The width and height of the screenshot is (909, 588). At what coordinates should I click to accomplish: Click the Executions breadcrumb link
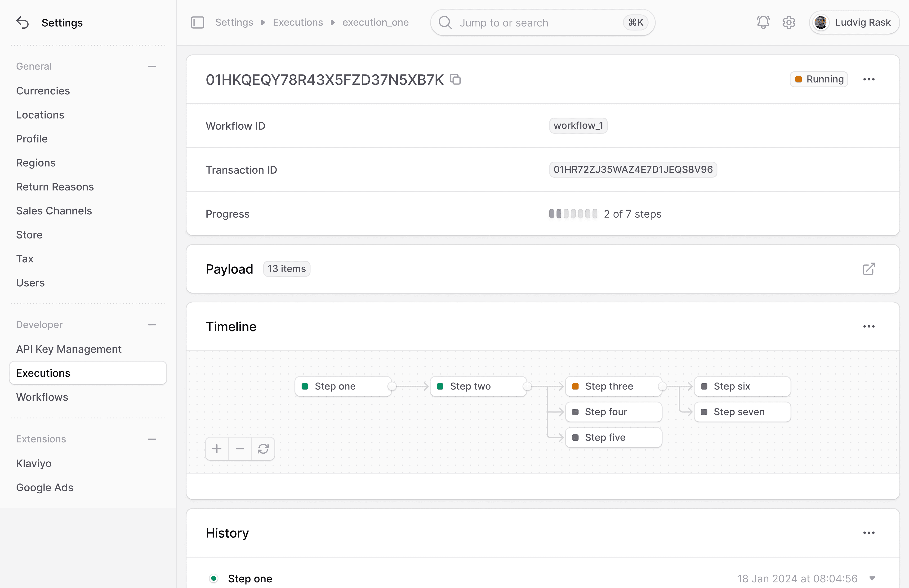298,22
